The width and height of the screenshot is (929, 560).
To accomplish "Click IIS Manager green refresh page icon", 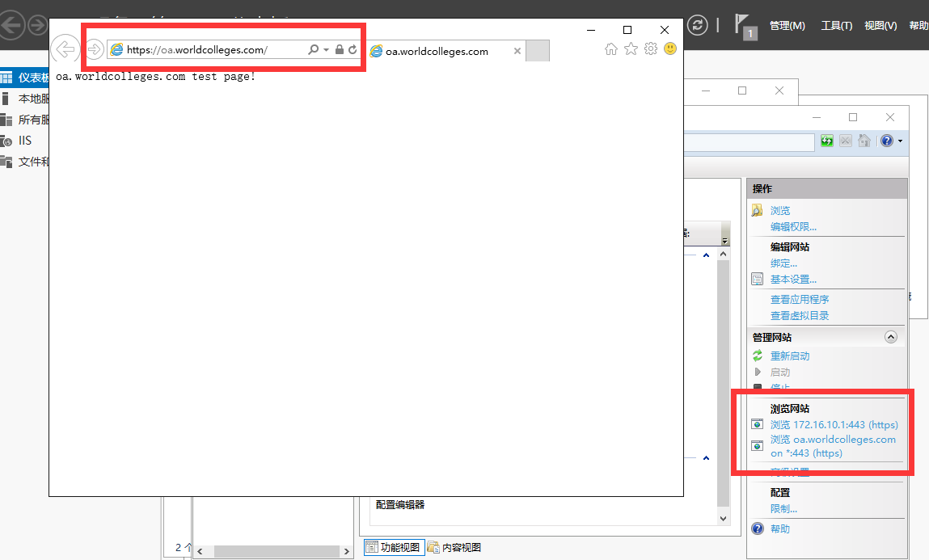I will (x=827, y=141).
